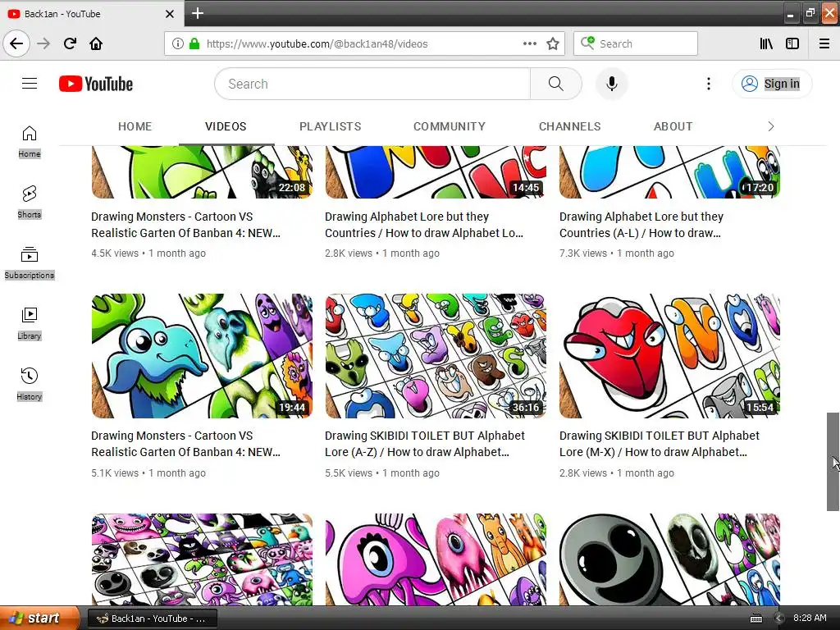Image resolution: width=840 pixels, height=630 pixels.
Task: Bookmark this page with the star icon
Action: coord(553,43)
